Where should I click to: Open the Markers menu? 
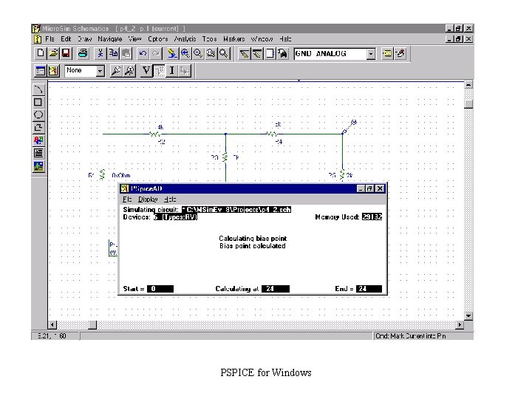pos(233,38)
